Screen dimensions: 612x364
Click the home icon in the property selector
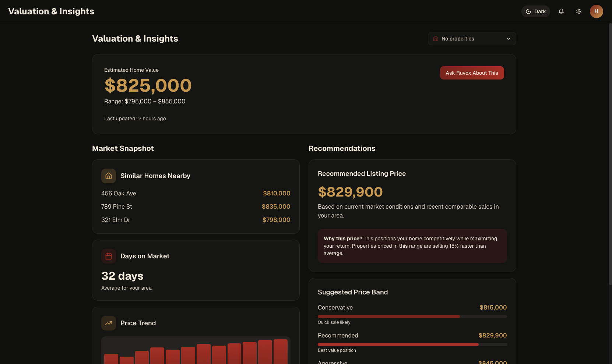436,39
